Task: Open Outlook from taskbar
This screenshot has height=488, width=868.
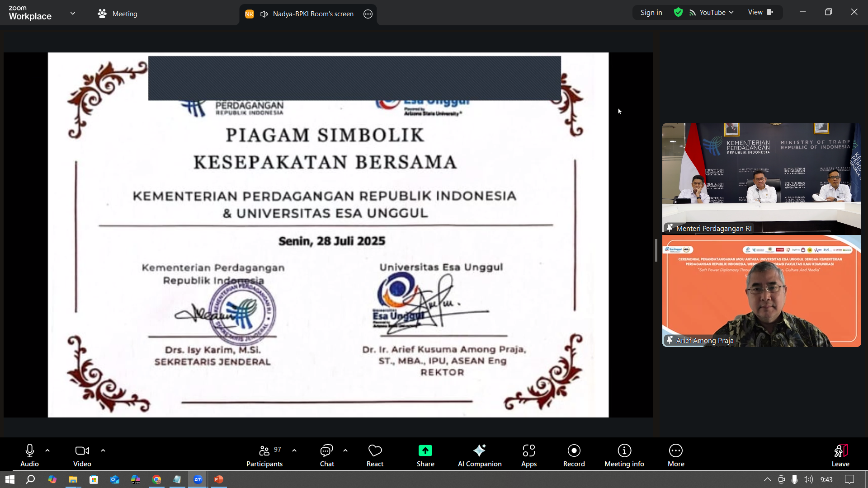Action: point(114,479)
